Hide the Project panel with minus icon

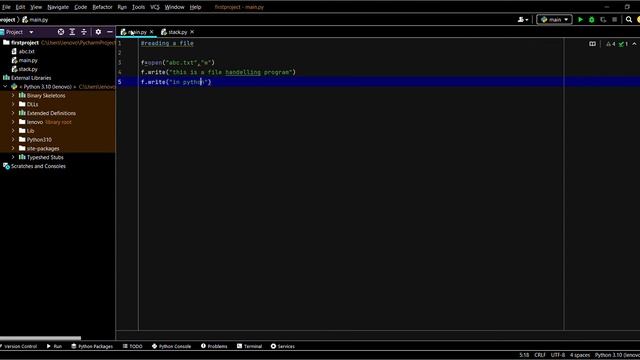109,32
